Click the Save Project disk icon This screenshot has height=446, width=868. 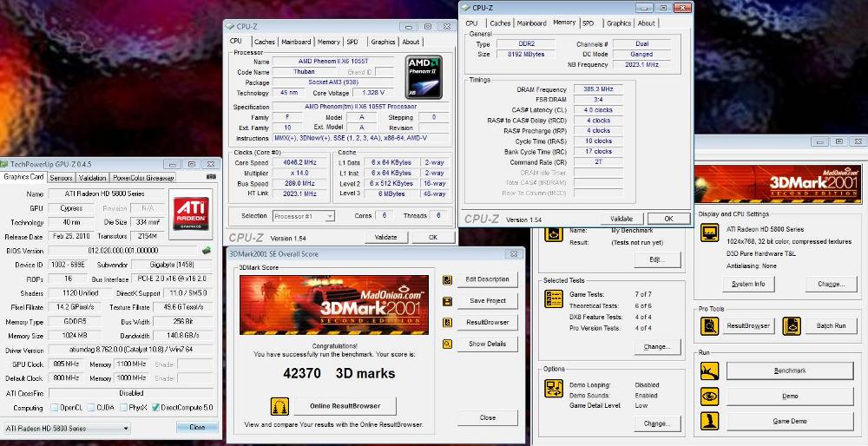[447, 301]
